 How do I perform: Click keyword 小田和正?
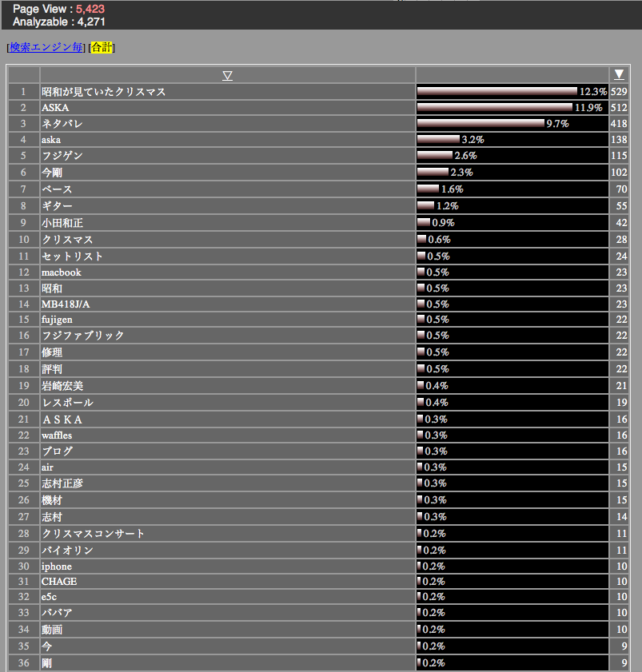click(x=62, y=223)
